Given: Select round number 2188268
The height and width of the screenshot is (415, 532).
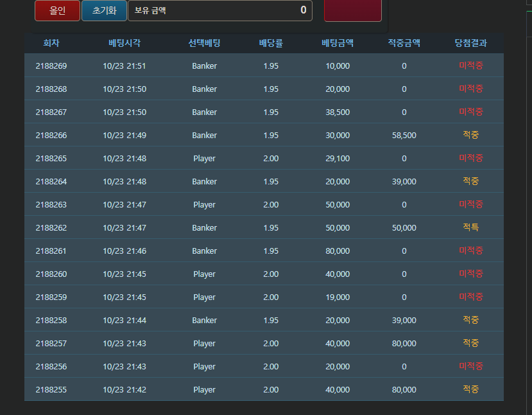Looking at the screenshot, I should [x=51, y=89].
